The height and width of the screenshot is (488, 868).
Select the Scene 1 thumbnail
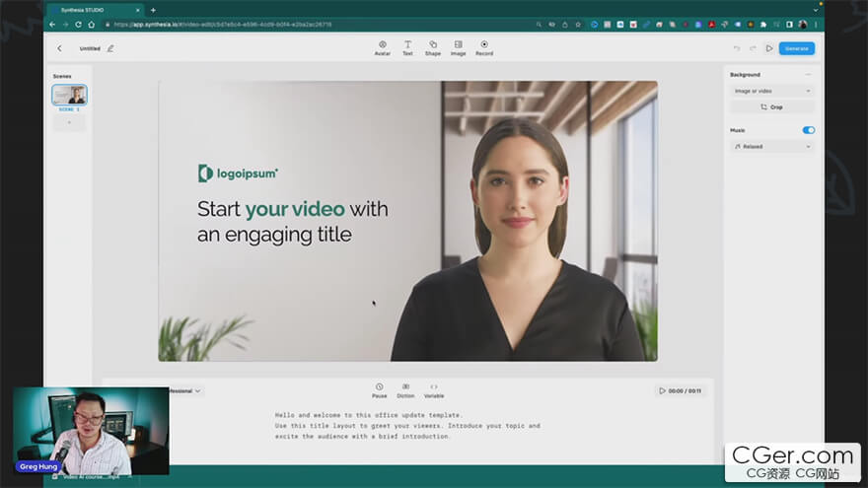pos(69,95)
